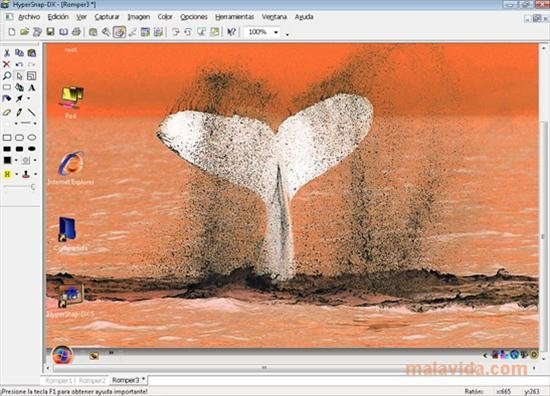Open the Edición menu

pos(58,17)
